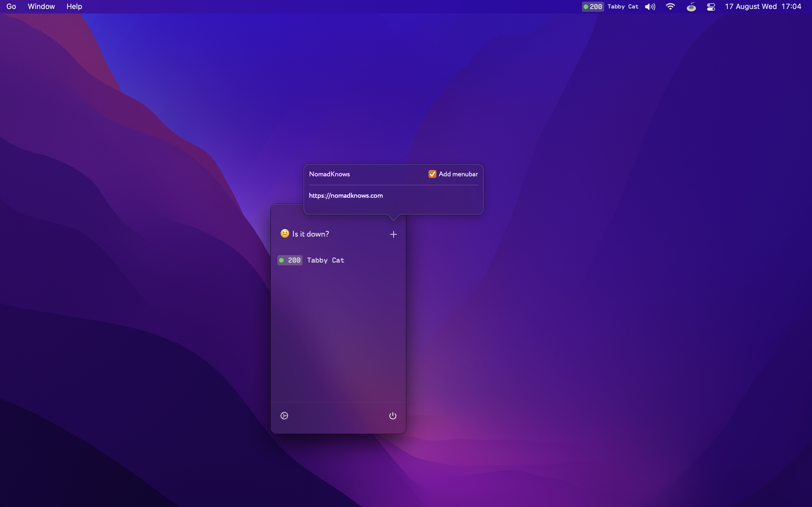Select the Tabby Cat site entry
Screen dimensions: 812x507
pos(325,260)
